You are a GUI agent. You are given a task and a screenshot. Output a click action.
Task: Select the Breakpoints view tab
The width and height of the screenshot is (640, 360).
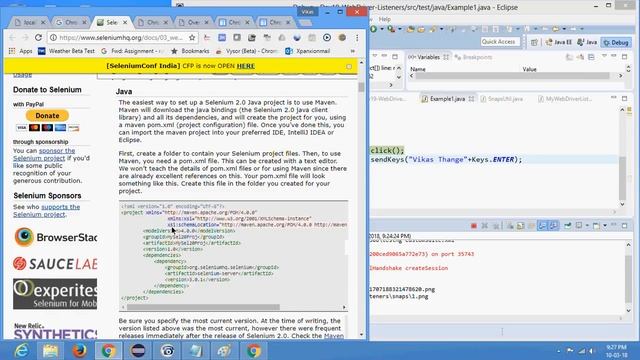tap(474, 57)
